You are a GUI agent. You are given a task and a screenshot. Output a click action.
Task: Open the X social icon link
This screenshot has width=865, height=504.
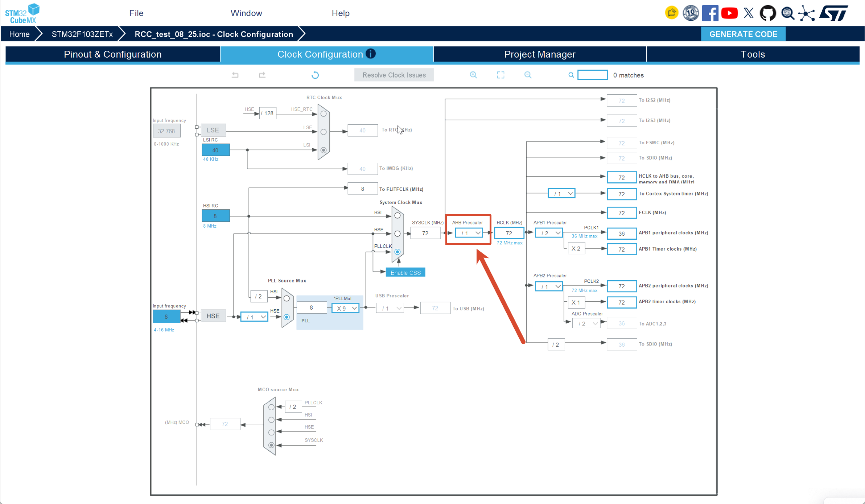point(749,13)
